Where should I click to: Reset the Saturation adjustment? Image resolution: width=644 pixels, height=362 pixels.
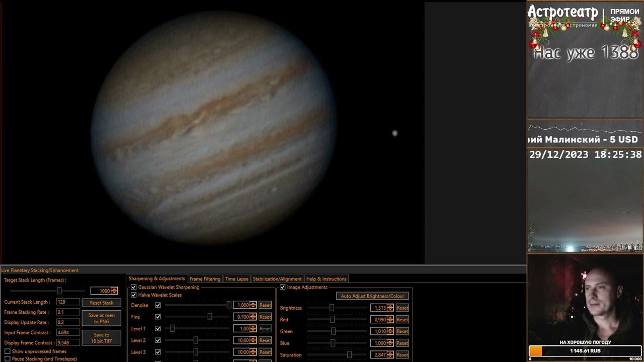coord(402,354)
